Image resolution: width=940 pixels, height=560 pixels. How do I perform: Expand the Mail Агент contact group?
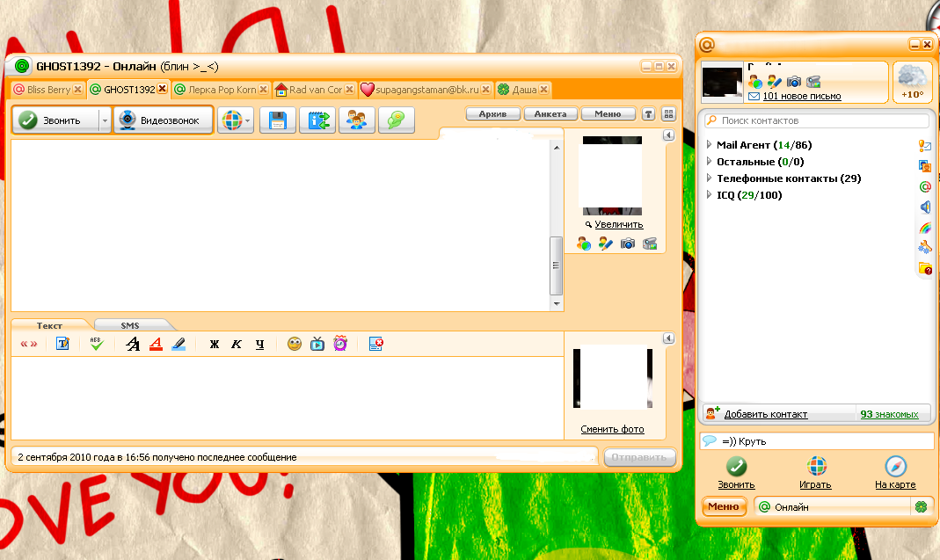pos(710,144)
